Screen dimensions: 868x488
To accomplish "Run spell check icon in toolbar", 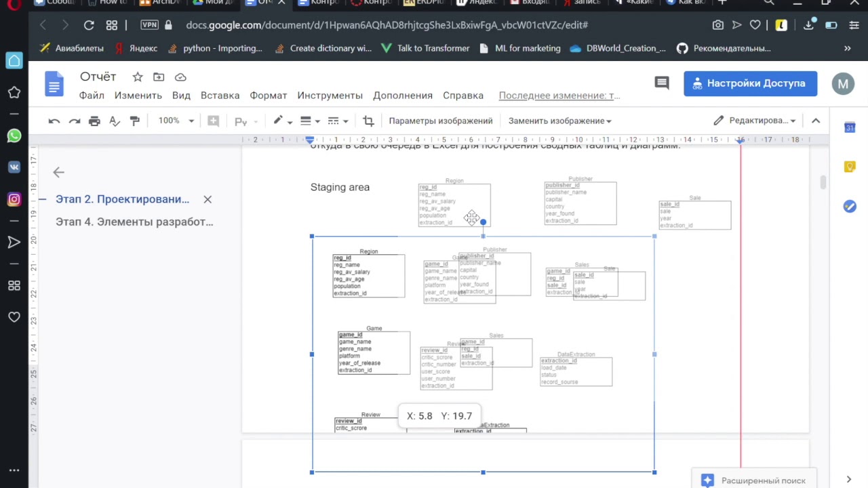I will click(115, 121).
